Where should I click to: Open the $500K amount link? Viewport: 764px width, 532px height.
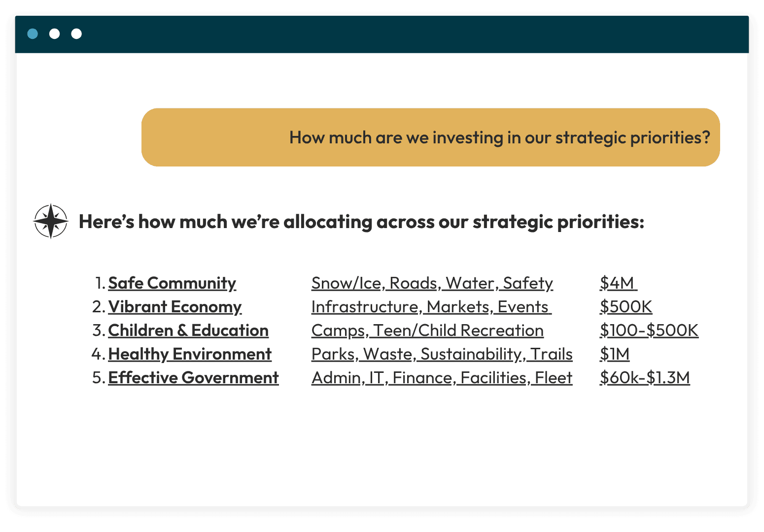(x=625, y=307)
